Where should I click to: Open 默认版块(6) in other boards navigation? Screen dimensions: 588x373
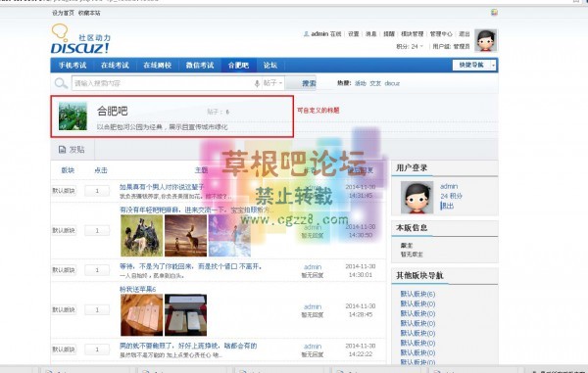(417, 294)
